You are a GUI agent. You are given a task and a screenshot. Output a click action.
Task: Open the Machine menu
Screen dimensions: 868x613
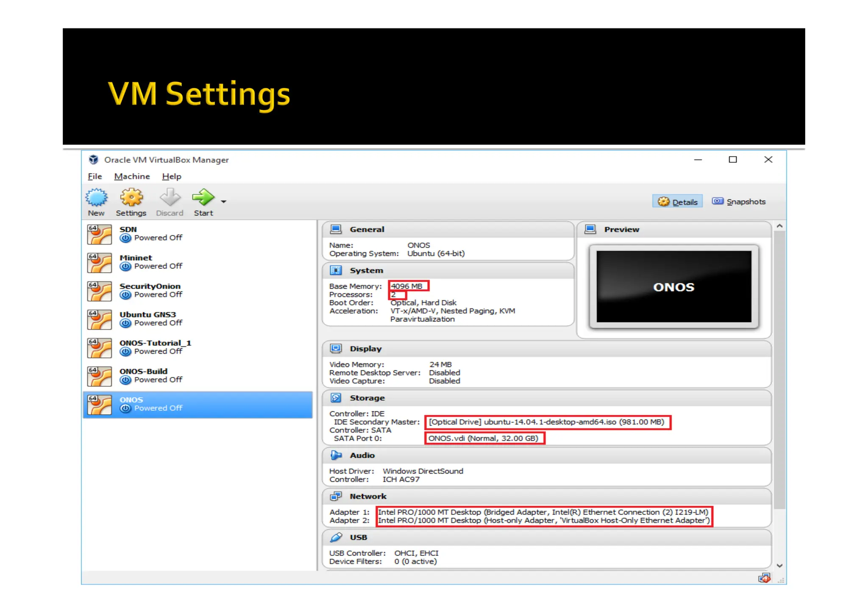pos(132,176)
